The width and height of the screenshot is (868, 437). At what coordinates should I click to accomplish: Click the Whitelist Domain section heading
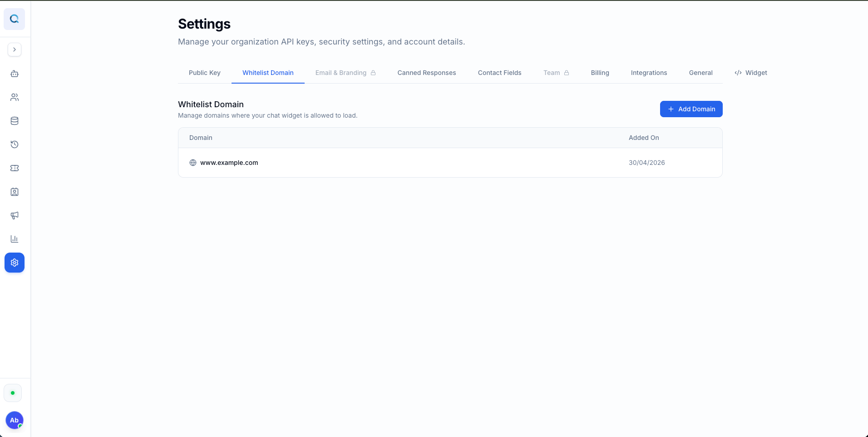211,104
